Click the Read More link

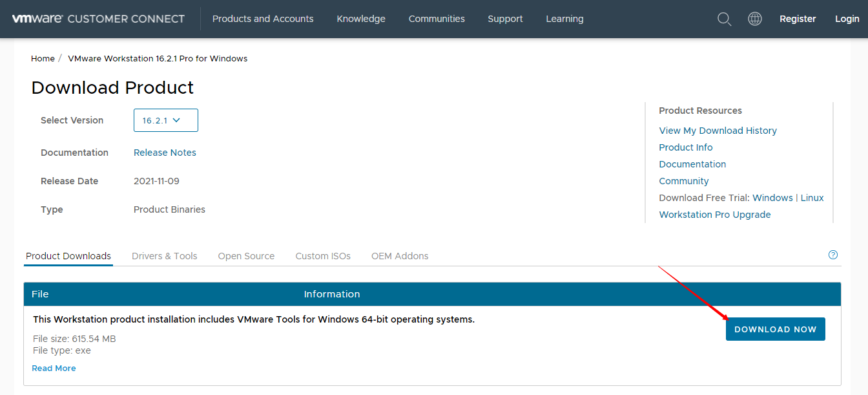click(x=54, y=368)
